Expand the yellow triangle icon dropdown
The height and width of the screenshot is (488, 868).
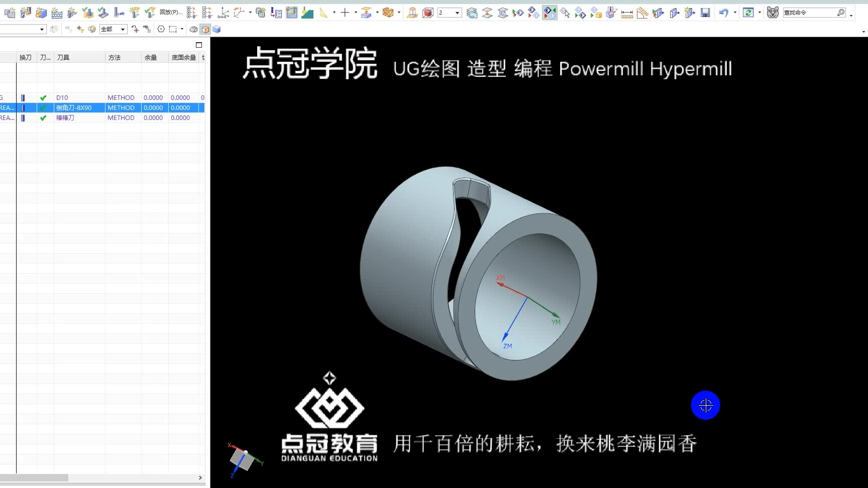334,13
